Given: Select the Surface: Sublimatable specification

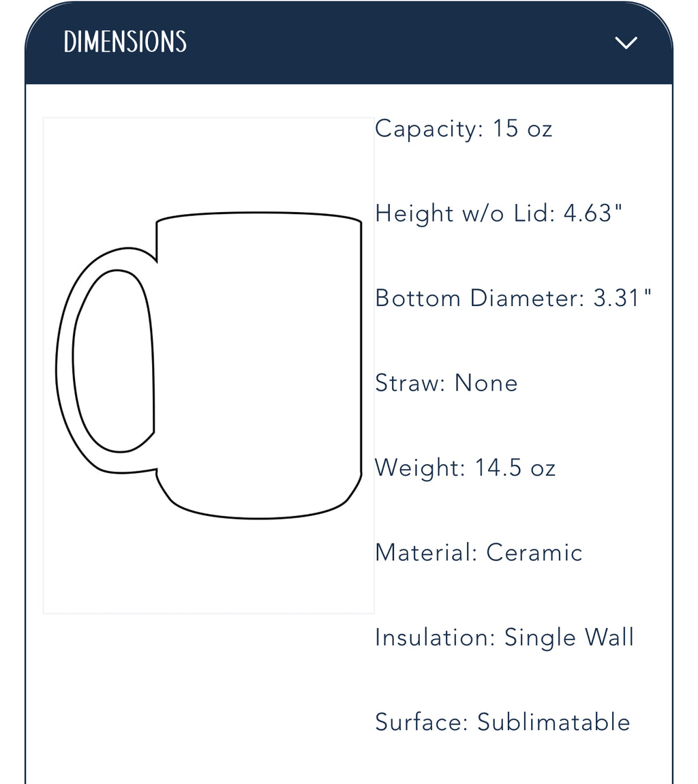Looking at the screenshot, I should (x=502, y=722).
